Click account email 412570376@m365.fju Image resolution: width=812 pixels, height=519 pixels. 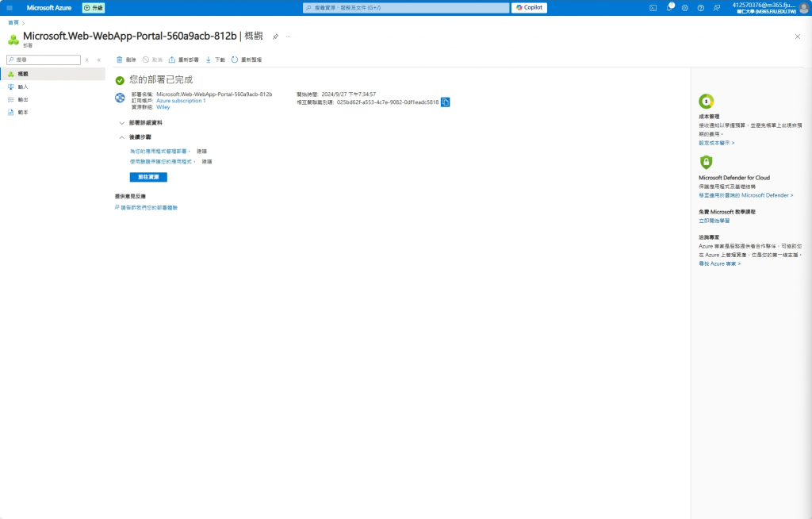tap(764, 6)
